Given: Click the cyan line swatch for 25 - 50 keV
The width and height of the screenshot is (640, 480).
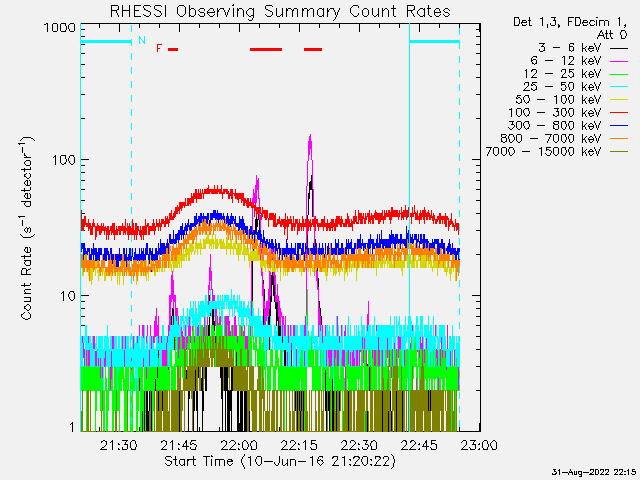Looking at the screenshot, I should tap(619, 87).
